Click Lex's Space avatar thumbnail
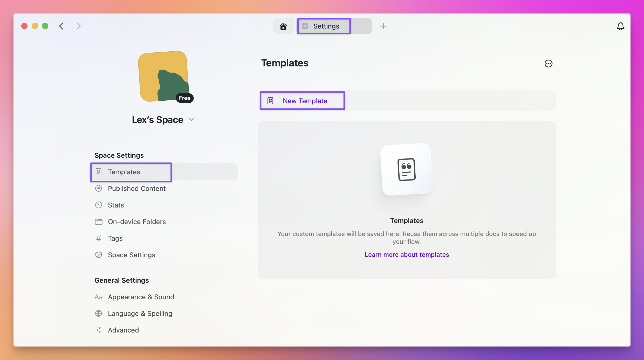 pos(163,77)
